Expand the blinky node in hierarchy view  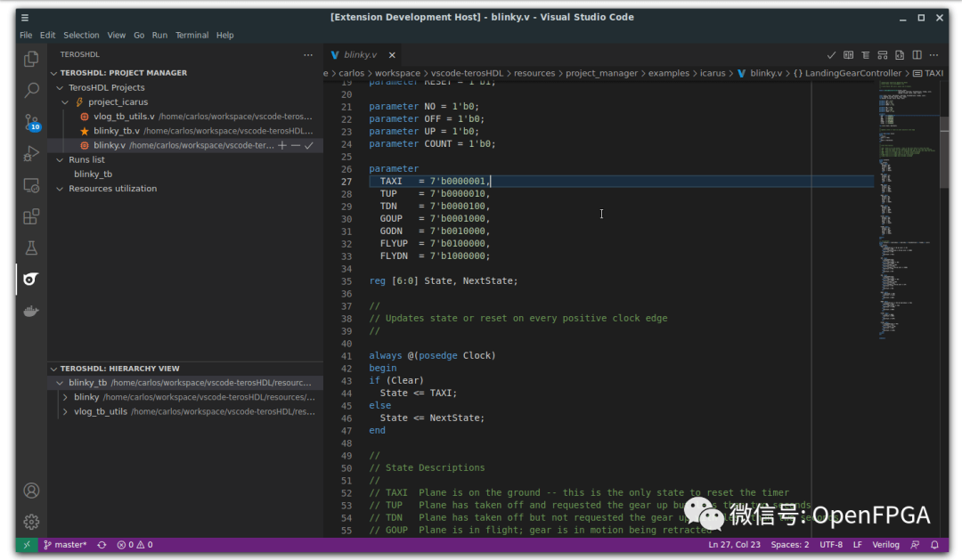click(x=65, y=397)
